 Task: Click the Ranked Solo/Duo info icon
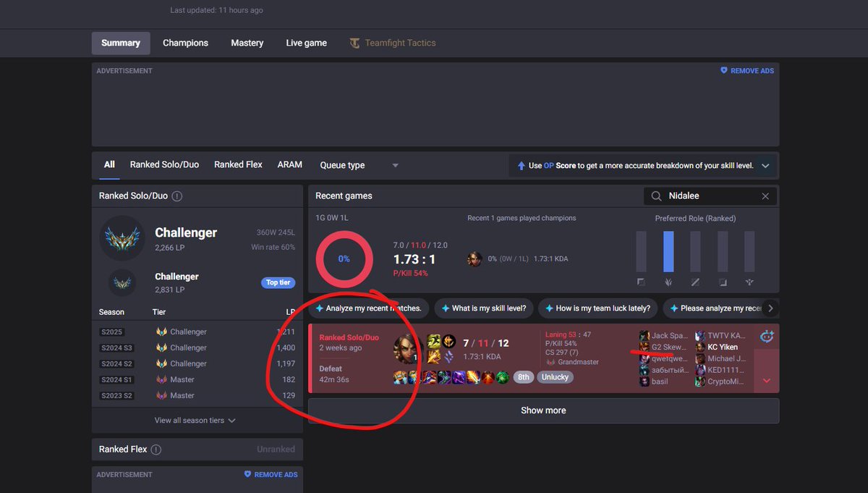177,196
